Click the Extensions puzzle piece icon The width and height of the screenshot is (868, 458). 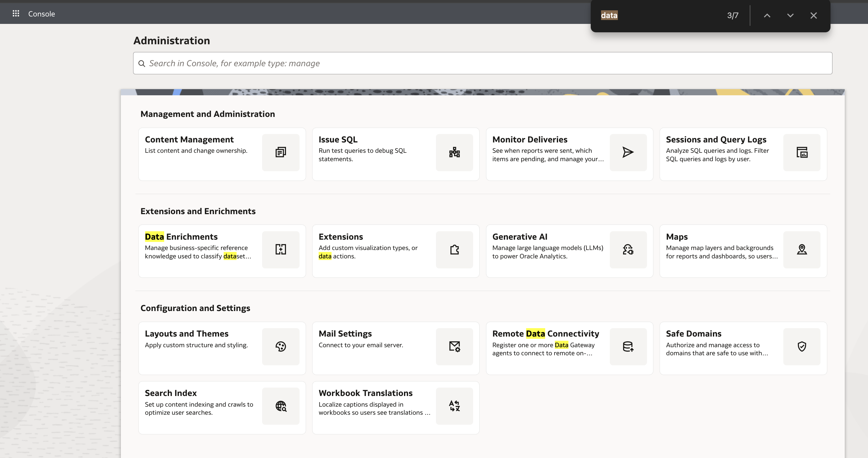[454, 249]
